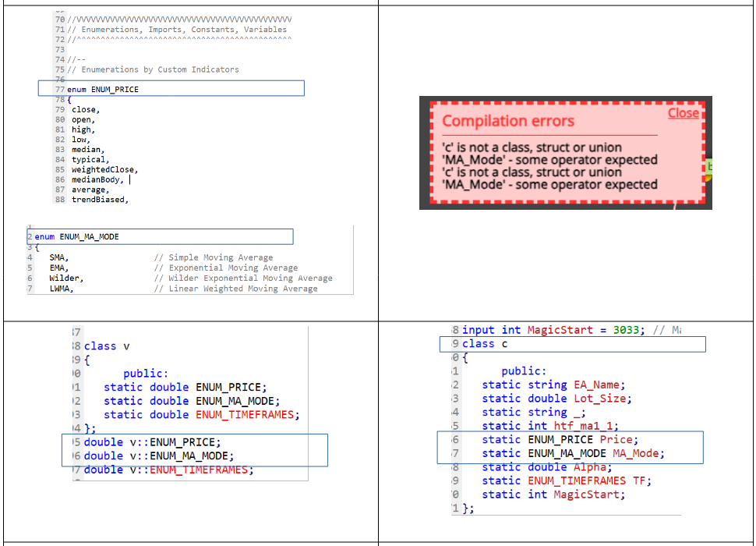Click first "'c' is not a class" error
Viewport: 756px width, 546px height.
[532, 147]
